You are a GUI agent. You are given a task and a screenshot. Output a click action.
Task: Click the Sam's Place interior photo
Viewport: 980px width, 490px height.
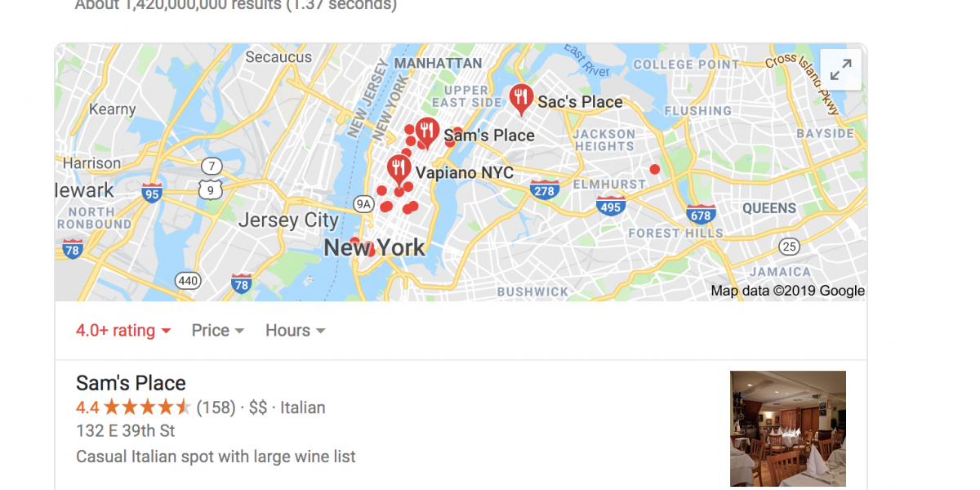(x=788, y=430)
